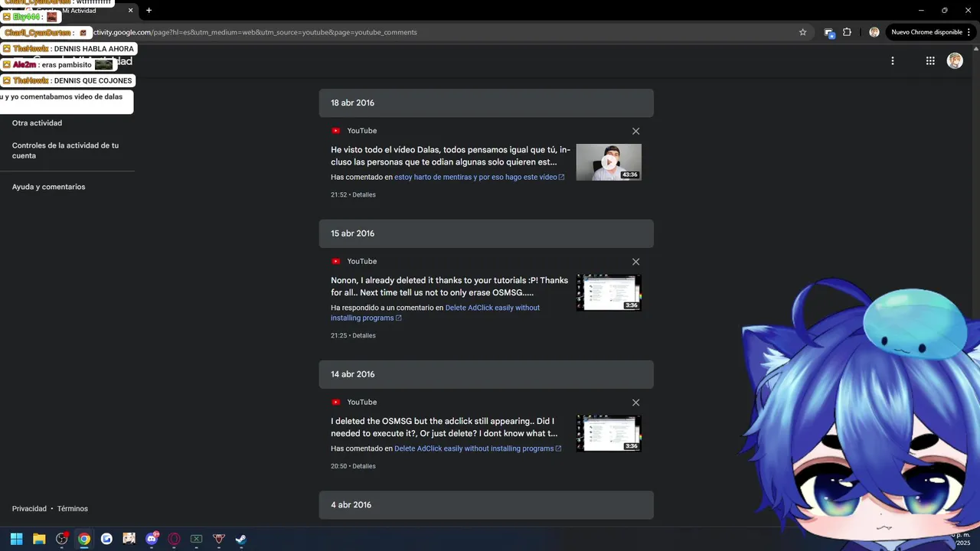Open the red winged emblem taskbar app
980x551 pixels.
pos(218,539)
